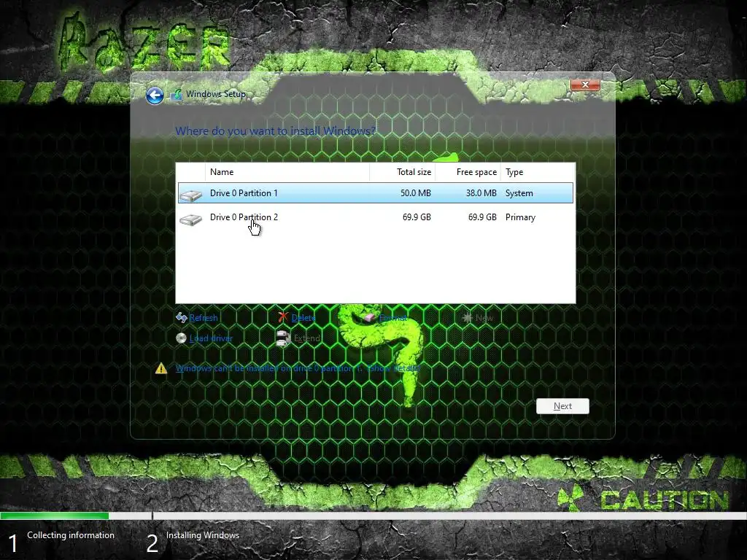Click the Load driver link

pyautogui.click(x=211, y=338)
